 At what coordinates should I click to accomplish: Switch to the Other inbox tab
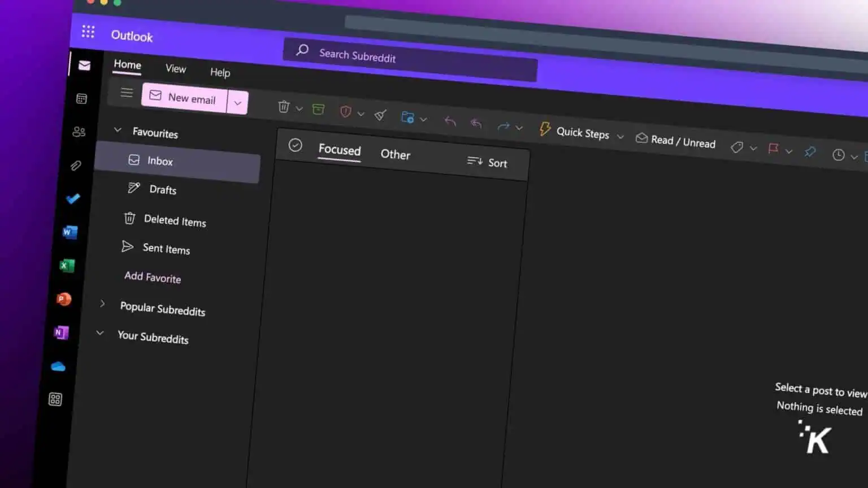[395, 155]
